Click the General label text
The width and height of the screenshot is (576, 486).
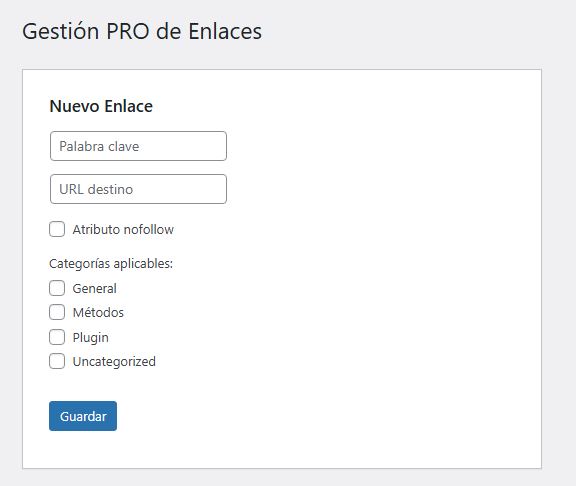(94, 289)
